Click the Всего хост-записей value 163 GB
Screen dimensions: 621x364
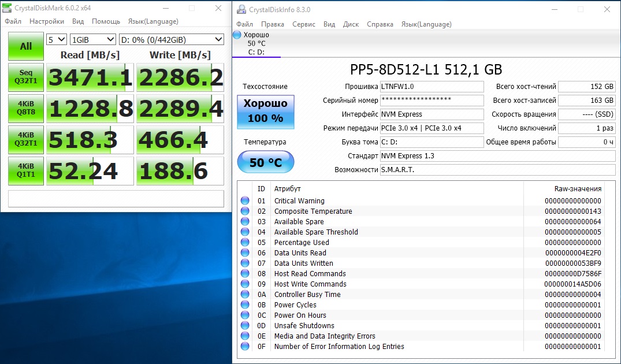click(x=586, y=100)
